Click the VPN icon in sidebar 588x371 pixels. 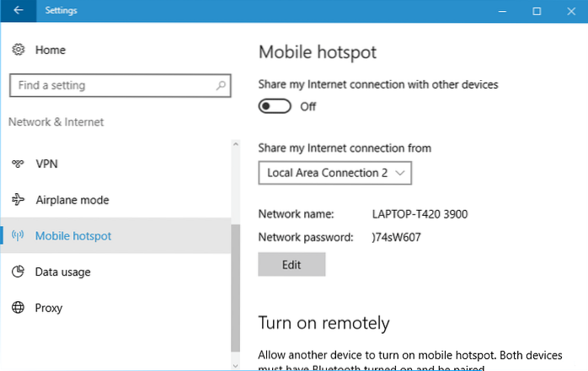(19, 164)
